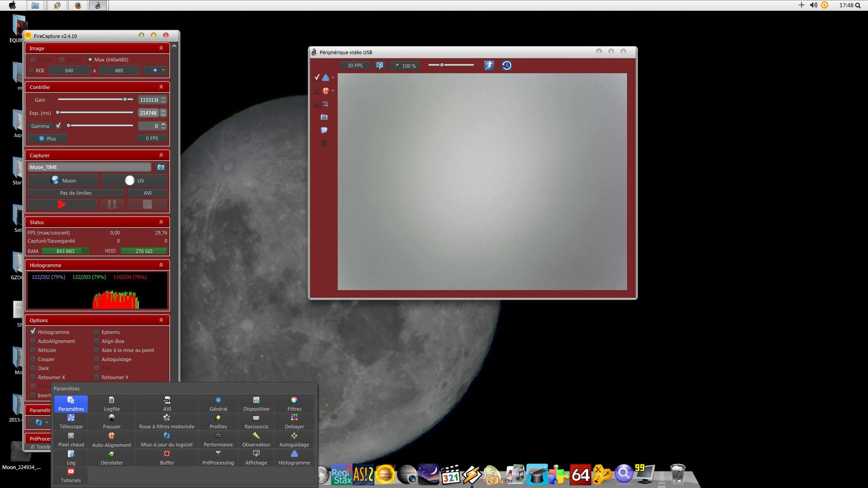Open RegiStax from the dock
This screenshot has height=488, width=868.
pyautogui.click(x=341, y=475)
